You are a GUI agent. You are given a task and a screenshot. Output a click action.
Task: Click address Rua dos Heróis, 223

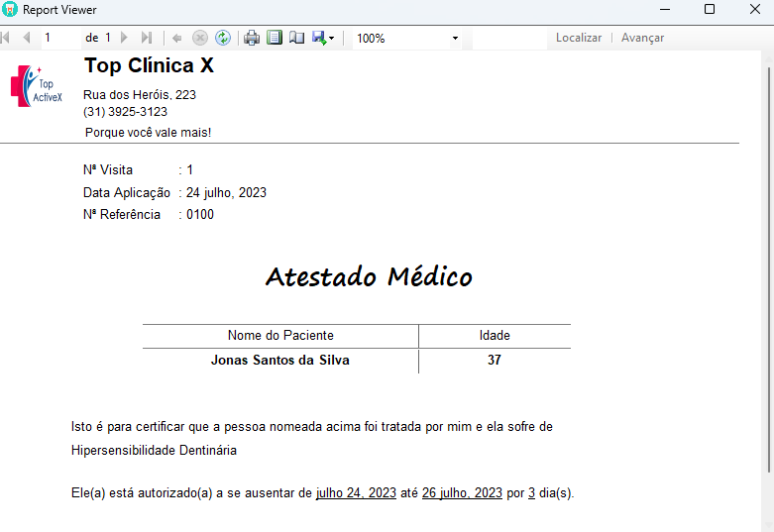pos(140,95)
